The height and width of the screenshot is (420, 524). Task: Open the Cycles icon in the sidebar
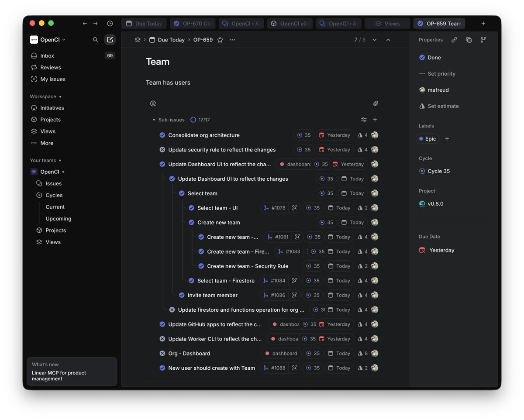coord(40,195)
